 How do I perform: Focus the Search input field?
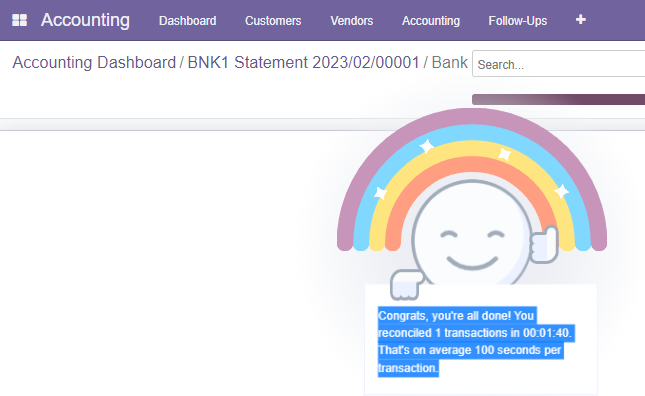(x=559, y=64)
